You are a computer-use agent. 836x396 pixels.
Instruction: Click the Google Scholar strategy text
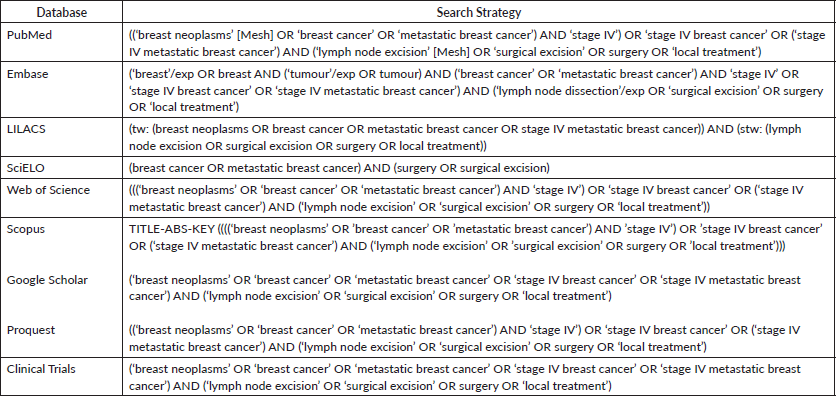pyautogui.click(x=464, y=288)
